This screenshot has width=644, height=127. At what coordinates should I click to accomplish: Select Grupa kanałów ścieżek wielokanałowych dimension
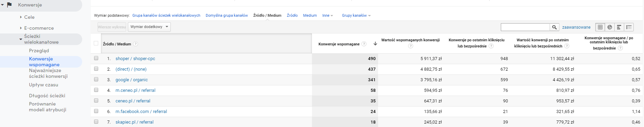click(x=166, y=15)
